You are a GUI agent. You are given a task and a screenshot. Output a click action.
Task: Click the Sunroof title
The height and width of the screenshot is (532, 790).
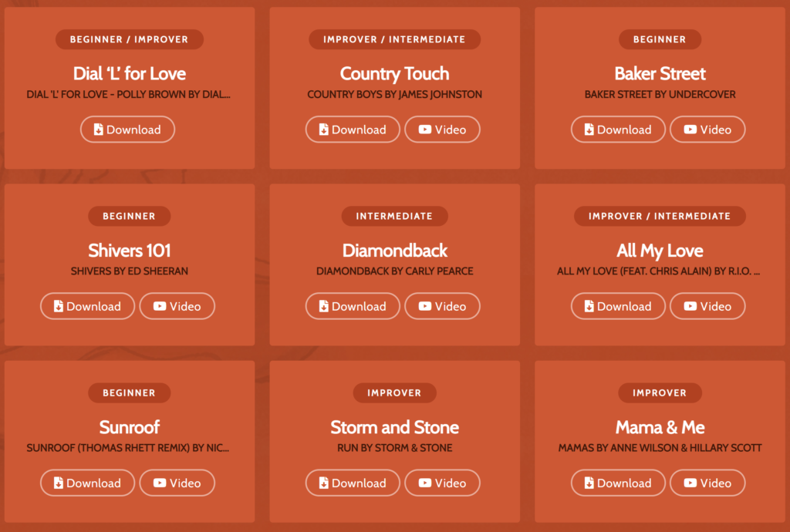coord(130,427)
